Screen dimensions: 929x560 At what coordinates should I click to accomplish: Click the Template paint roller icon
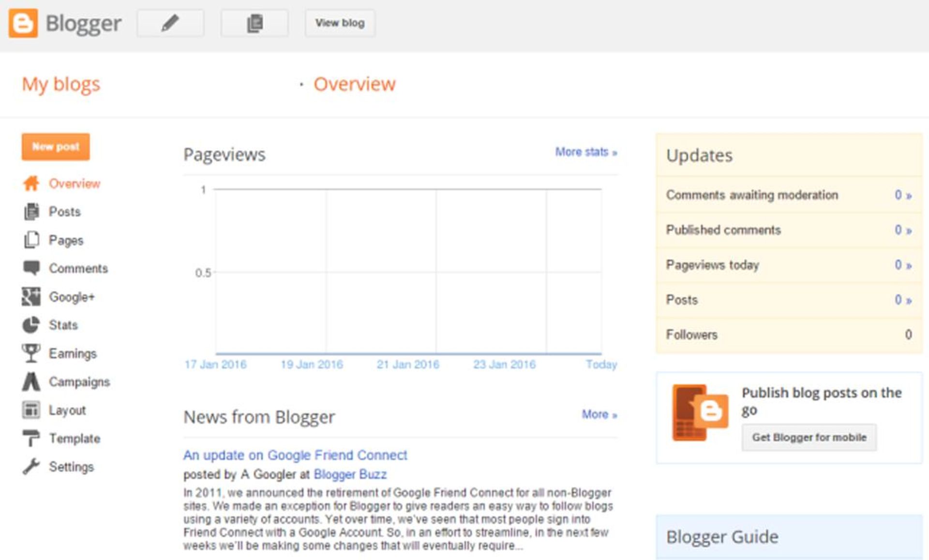31,438
